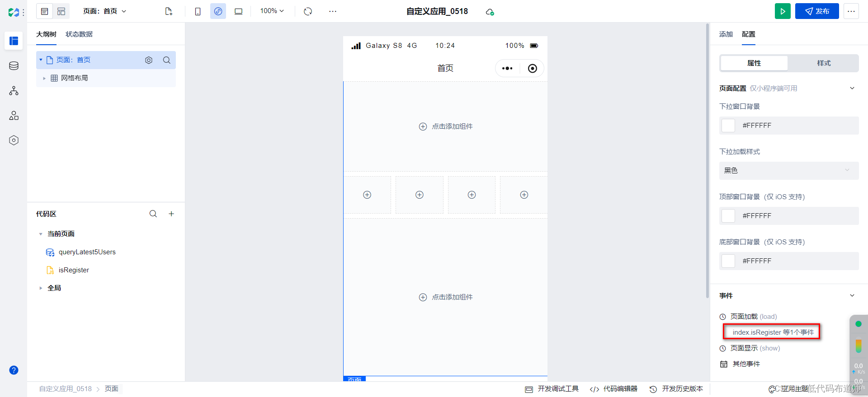Open 下拉加载样式 dropdown showing 黑色
Screen dimensions: 868x397
(789, 171)
